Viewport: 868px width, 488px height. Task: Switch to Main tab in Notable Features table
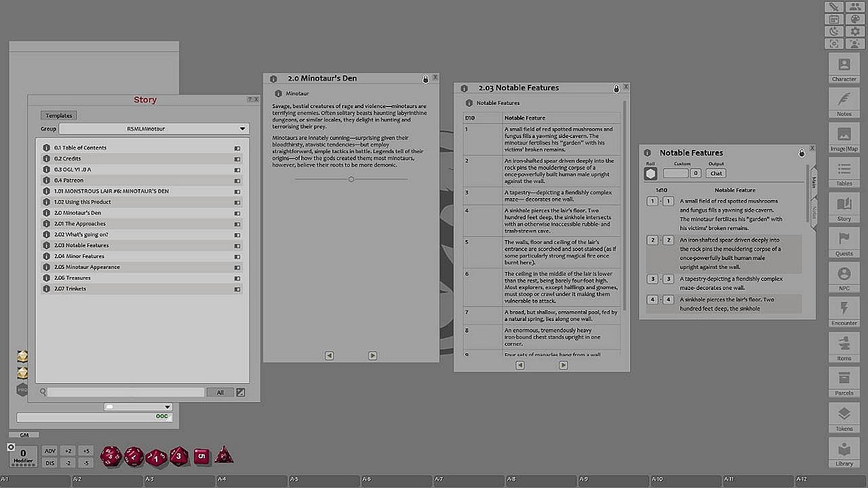click(x=814, y=182)
